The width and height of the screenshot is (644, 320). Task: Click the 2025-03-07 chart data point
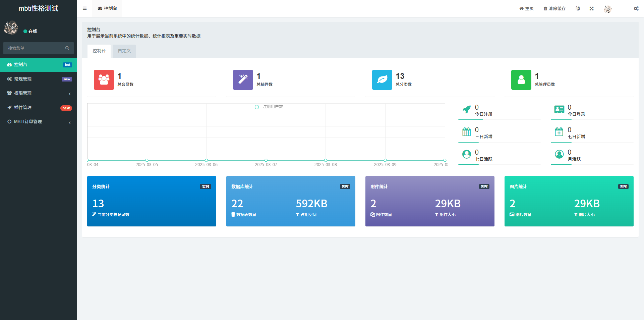click(x=266, y=160)
